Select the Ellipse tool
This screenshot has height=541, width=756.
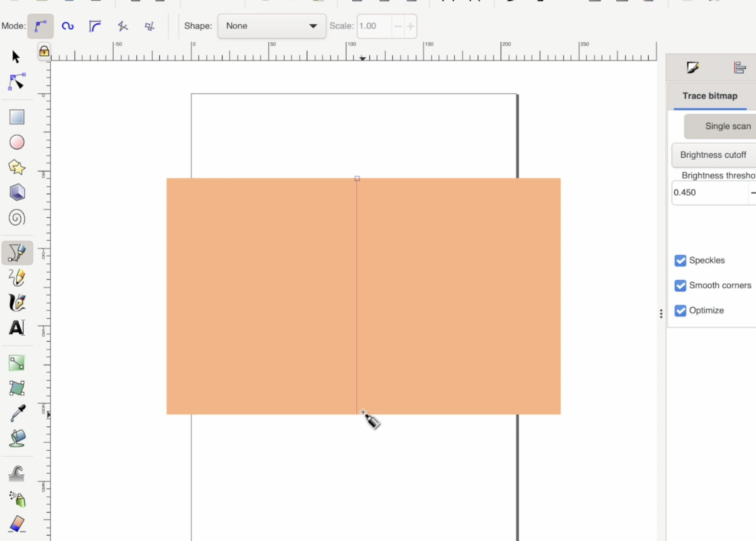point(16,142)
